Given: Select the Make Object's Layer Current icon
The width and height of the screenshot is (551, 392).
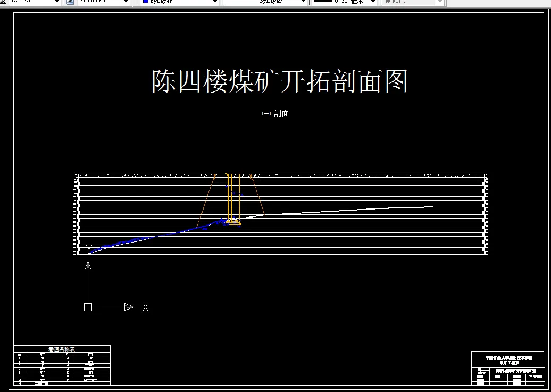Looking at the screenshot, I should click(x=4, y=2).
